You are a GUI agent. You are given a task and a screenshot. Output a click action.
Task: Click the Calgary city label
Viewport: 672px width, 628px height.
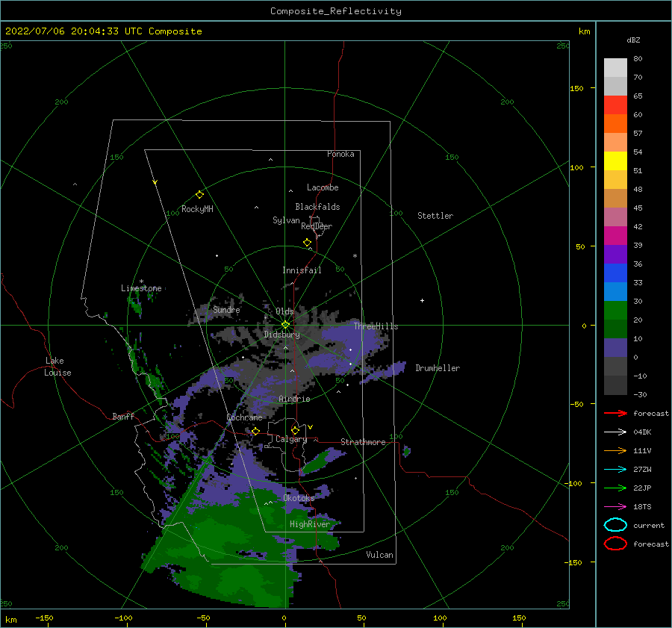click(x=291, y=439)
